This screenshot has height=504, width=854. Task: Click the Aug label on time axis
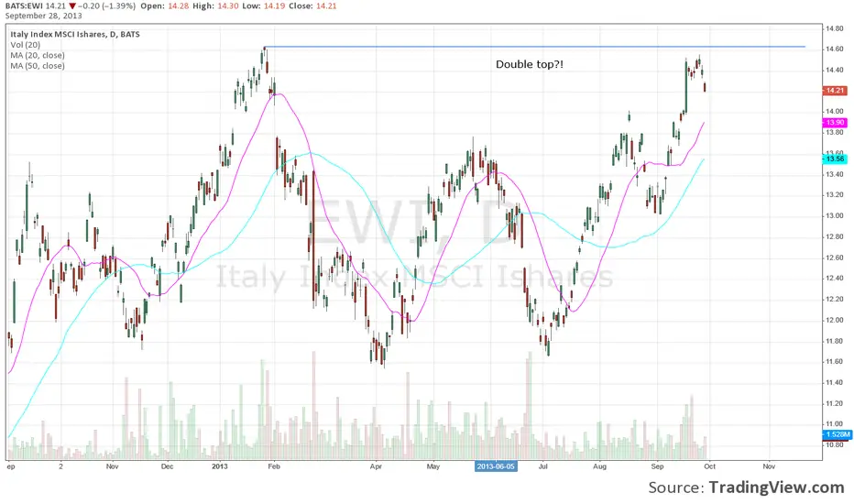[599, 466]
